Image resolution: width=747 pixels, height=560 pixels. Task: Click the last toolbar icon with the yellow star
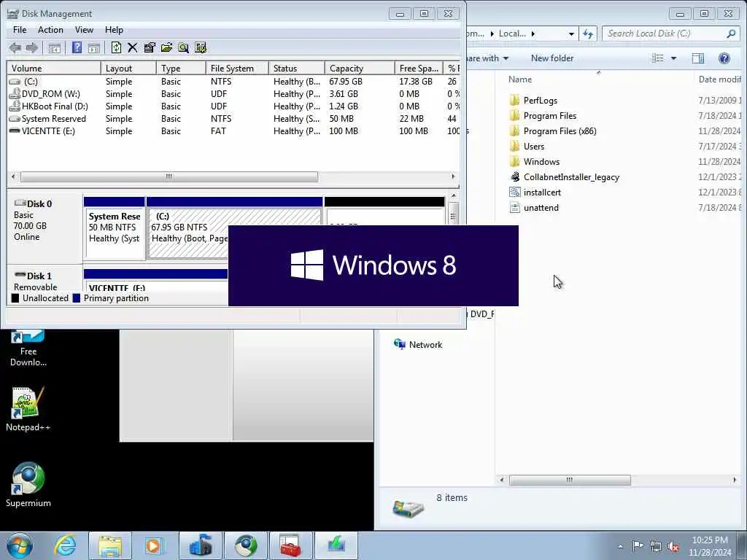201,47
